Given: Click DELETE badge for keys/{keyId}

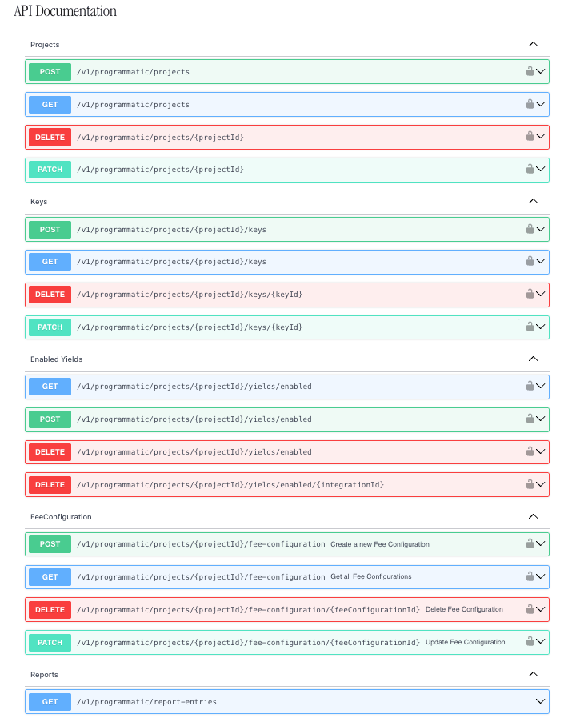Looking at the screenshot, I should pyautogui.click(x=50, y=295).
